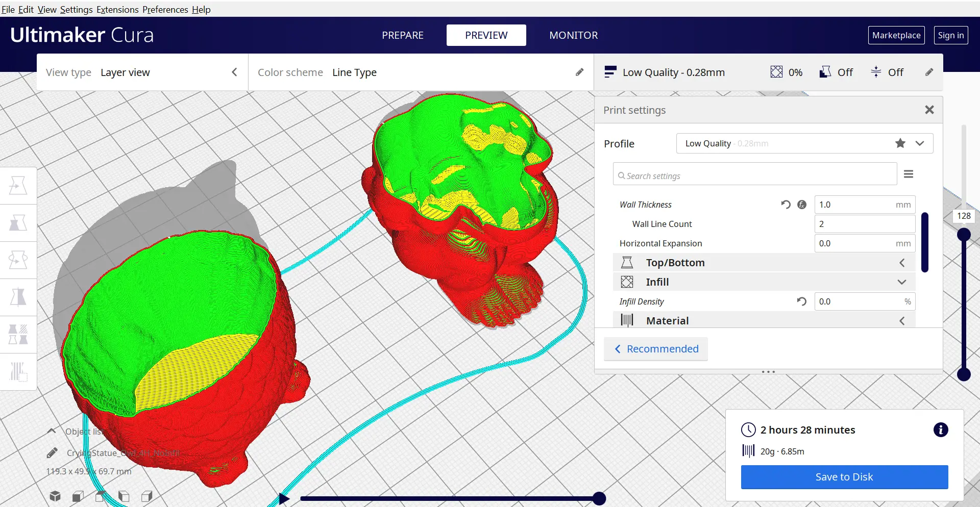
Task: Collapse the Infill settings category
Action: click(x=764, y=282)
